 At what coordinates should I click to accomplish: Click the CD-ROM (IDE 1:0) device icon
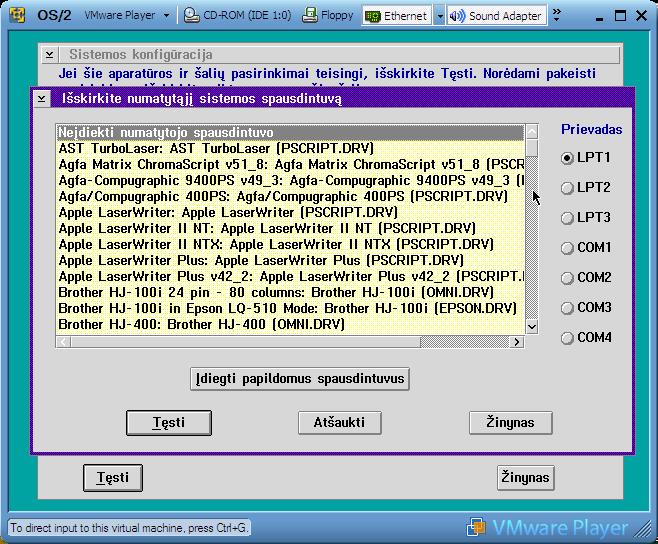pos(194,16)
